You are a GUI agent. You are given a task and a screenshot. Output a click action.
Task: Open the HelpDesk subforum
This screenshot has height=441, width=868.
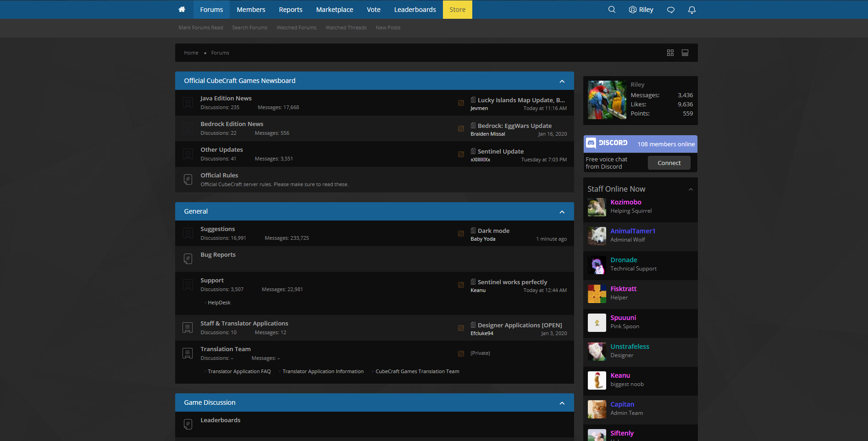(x=219, y=303)
